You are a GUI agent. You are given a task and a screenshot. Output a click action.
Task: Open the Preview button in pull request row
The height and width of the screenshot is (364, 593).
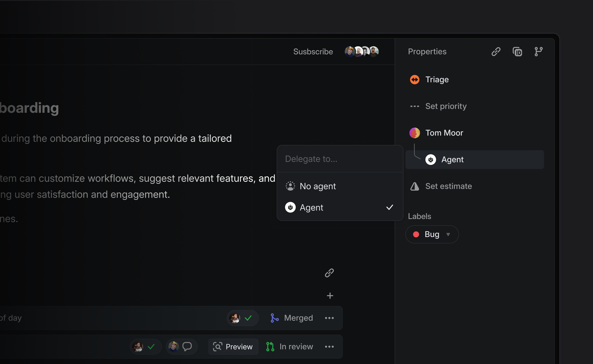pos(233,347)
